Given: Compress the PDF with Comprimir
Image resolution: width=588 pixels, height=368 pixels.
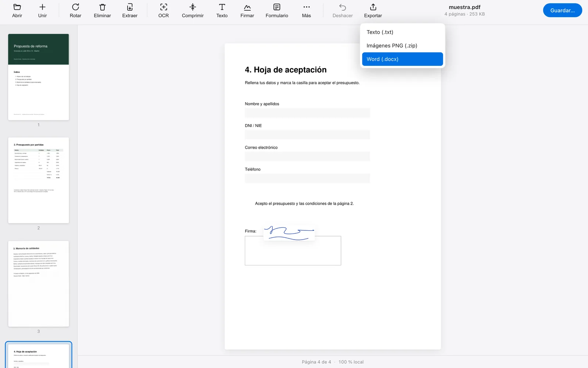Looking at the screenshot, I should point(193,11).
